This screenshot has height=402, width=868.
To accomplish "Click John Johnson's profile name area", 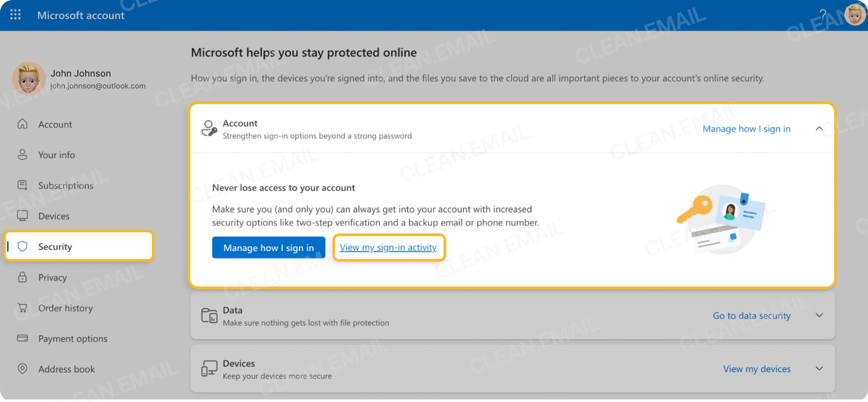I will (80, 73).
